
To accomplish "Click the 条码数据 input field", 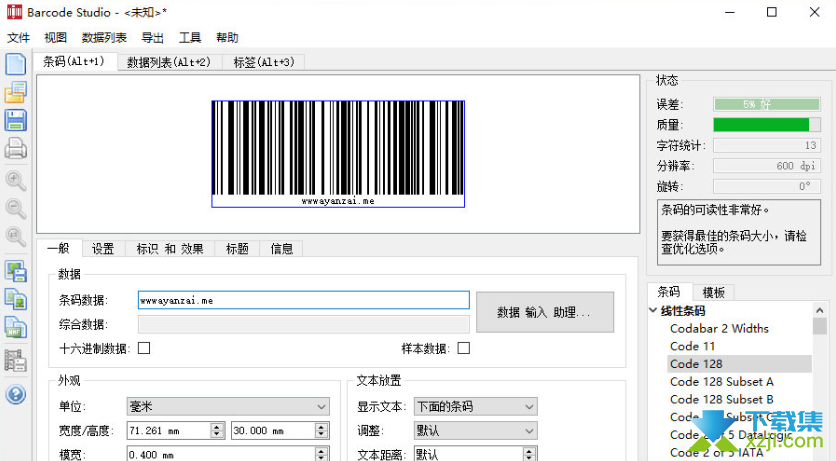I will point(303,300).
